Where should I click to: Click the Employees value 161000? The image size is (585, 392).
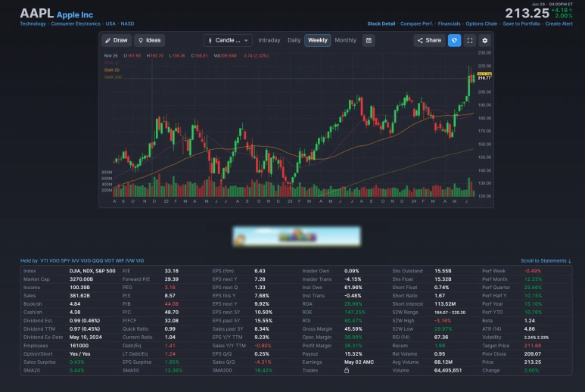(79, 346)
